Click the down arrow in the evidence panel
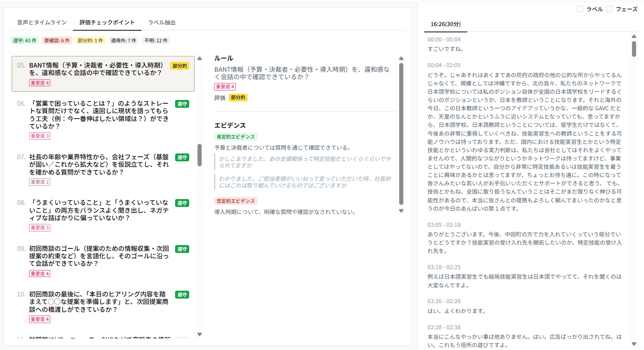The height and width of the screenshot is (350, 644). [401, 211]
